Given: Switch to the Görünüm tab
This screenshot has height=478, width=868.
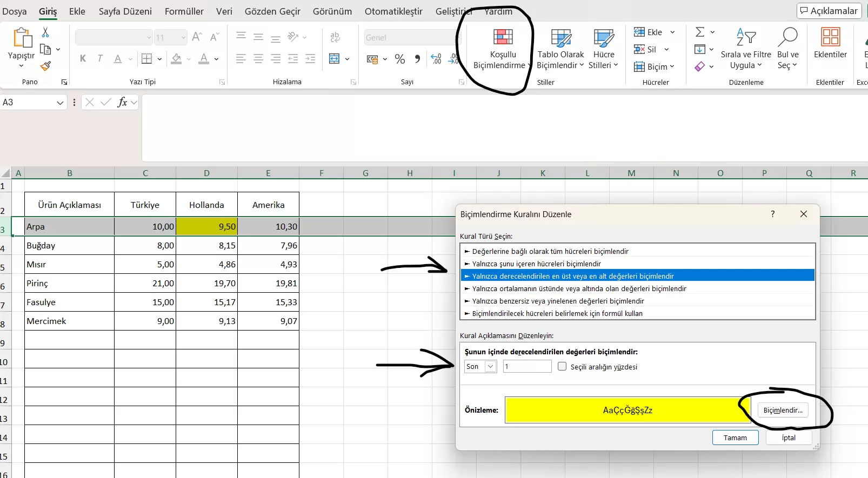Looking at the screenshot, I should (x=332, y=11).
